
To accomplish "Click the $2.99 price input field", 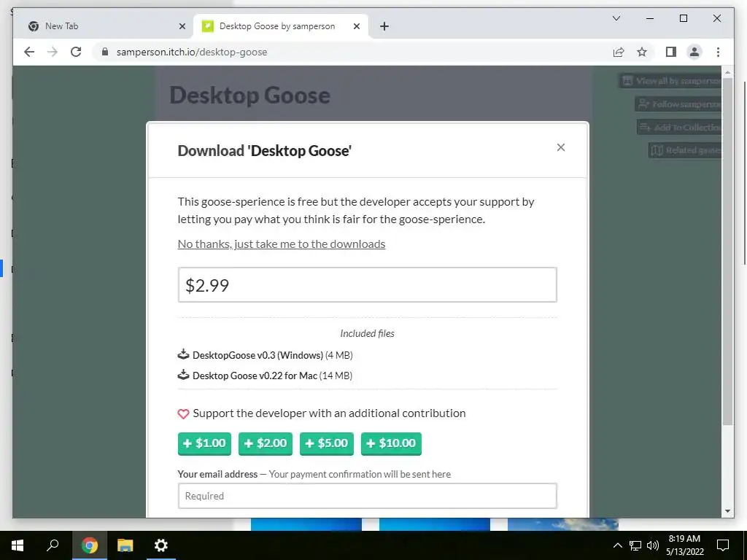I will point(368,285).
